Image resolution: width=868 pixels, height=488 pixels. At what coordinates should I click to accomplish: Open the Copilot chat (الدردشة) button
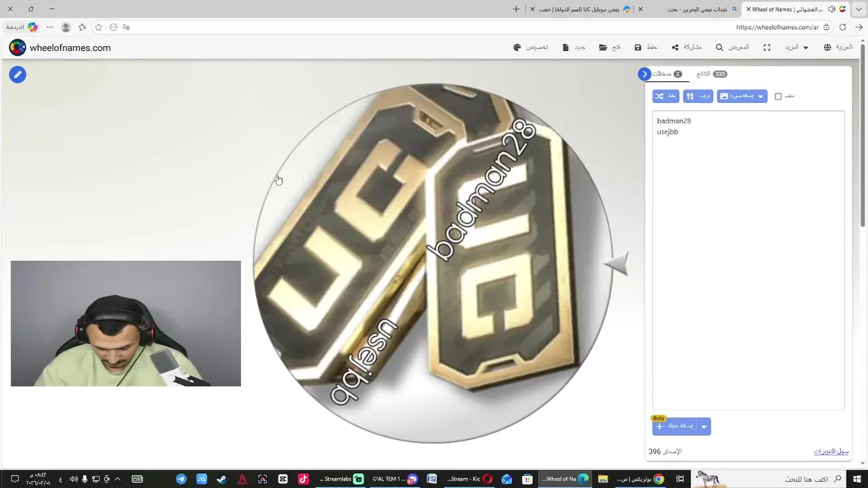22,27
